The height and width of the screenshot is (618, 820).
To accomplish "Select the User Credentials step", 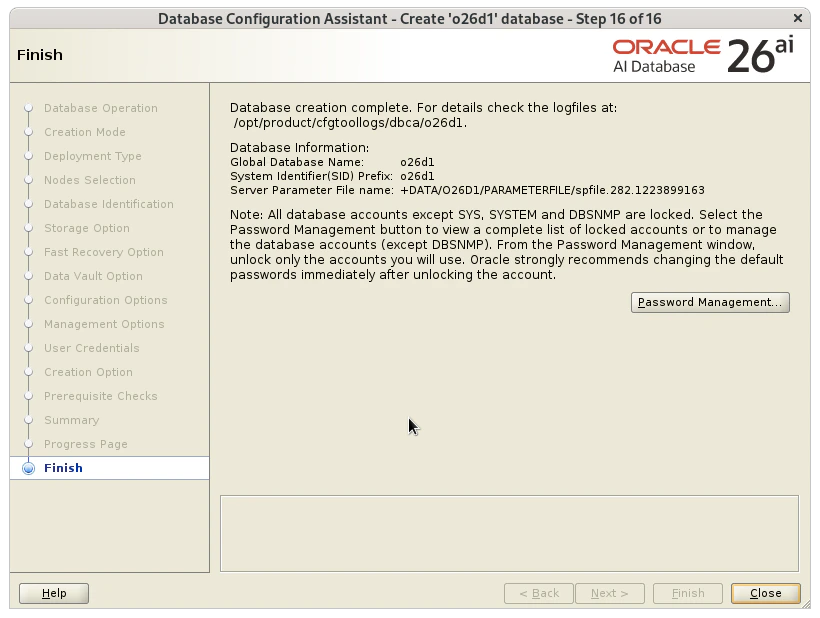I will pos(92,348).
